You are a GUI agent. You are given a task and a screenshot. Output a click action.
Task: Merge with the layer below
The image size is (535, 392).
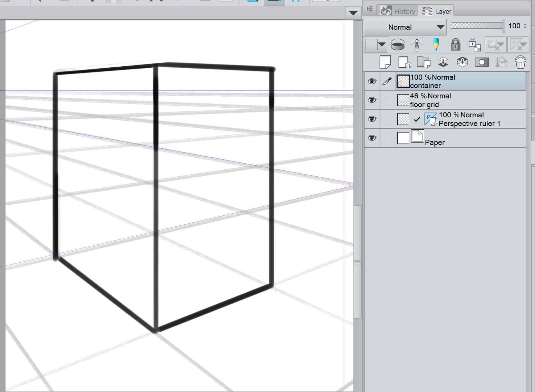pyautogui.click(x=462, y=62)
